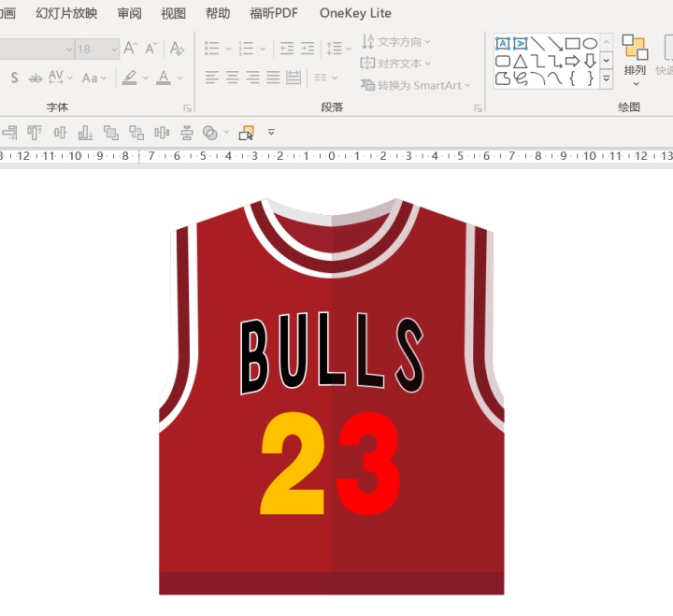Pick the elbow connector shape
The height and width of the screenshot is (616, 673).
(537, 61)
